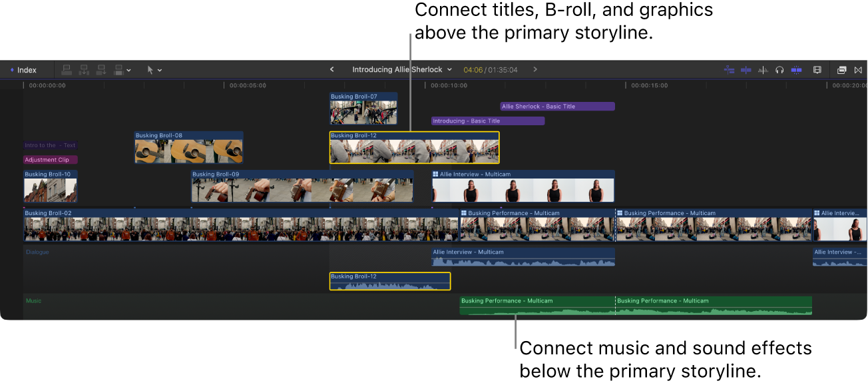Enable solo with the headphones icon
The image size is (868, 385).
pos(779,70)
